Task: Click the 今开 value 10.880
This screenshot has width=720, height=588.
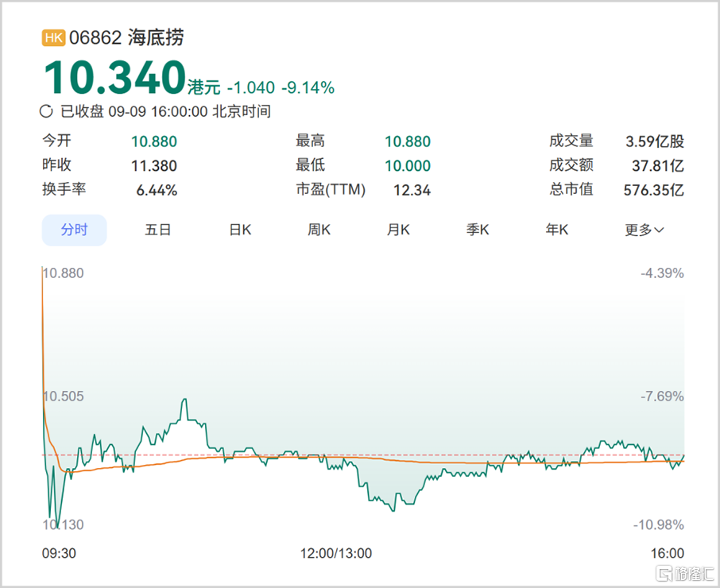Action: coord(154,141)
